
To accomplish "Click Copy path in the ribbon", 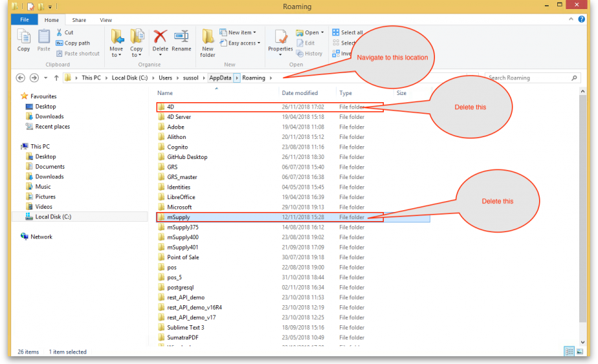I will pyautogui.click(x=76, y=43).
